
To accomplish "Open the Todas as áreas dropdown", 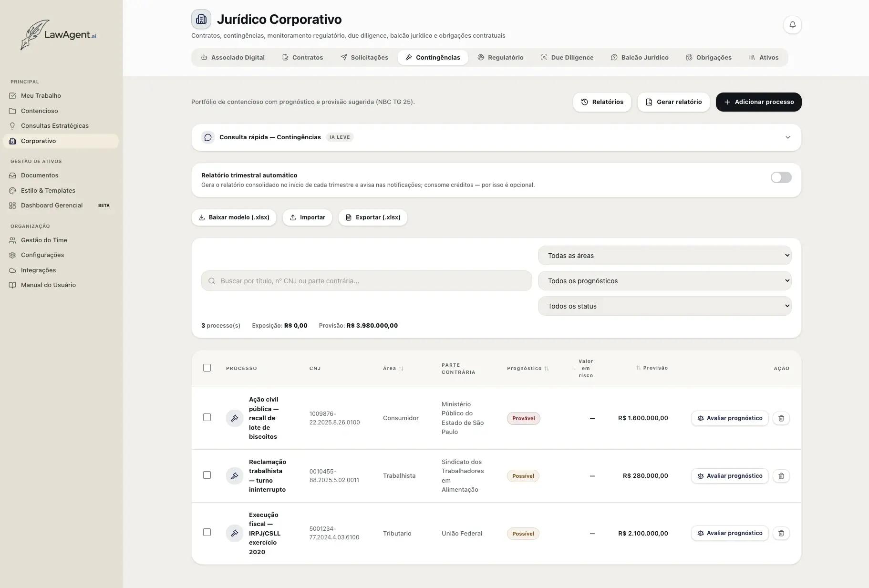I will coord(664,256).
